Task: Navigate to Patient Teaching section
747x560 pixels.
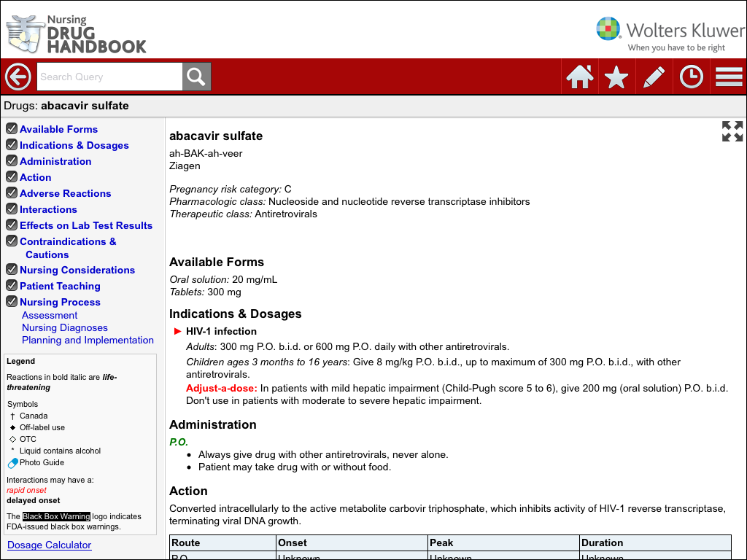Action: (60, 286)
